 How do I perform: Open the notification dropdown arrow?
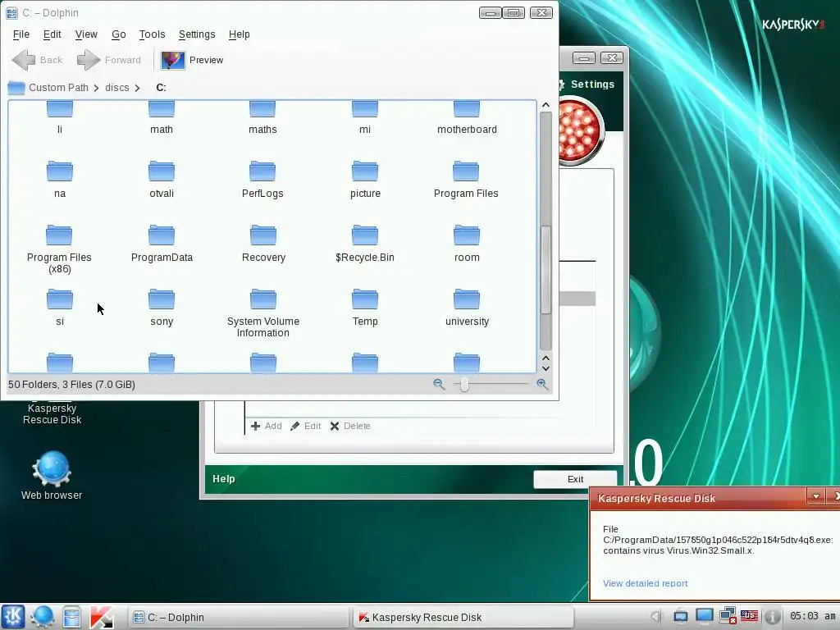[x=815, y=496]
